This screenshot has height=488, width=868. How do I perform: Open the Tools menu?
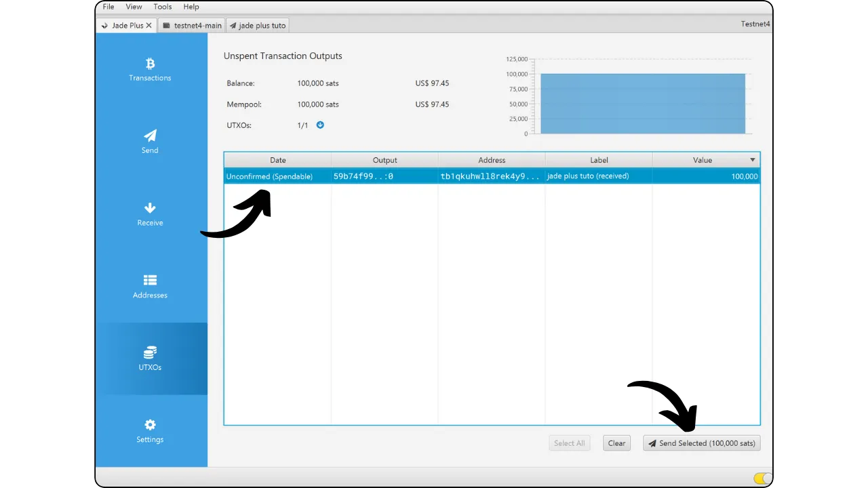tap(163, 7)
